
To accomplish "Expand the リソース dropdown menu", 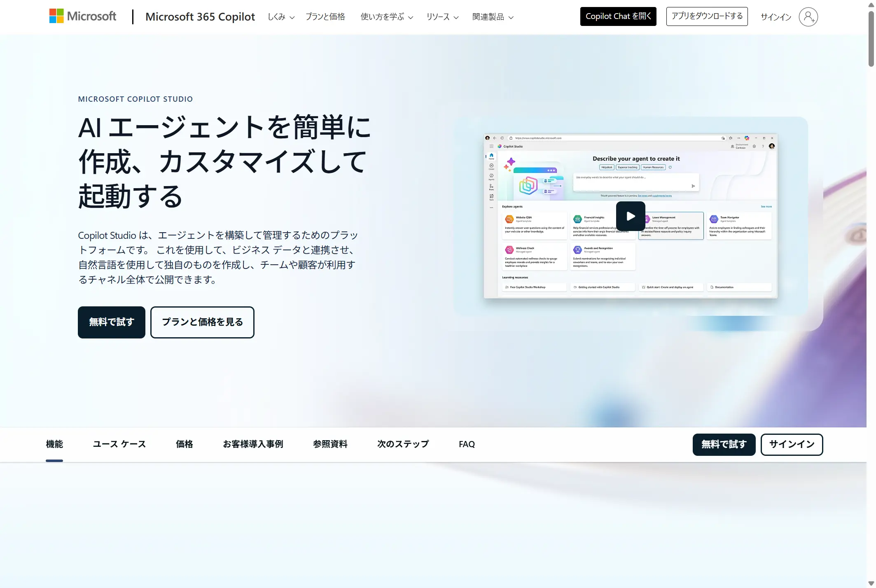I will tap(442, 17).
